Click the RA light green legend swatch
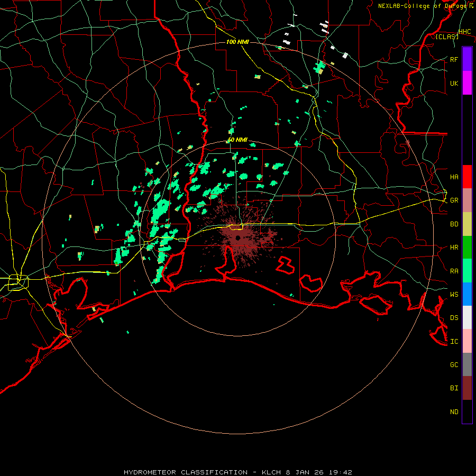 pyautogui.click(x=467, y=271)
